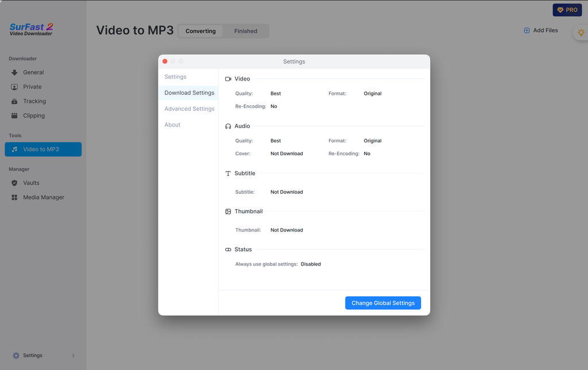Click the Status section toggle icon
Viewport: 588px width, 370px height.
228,249
